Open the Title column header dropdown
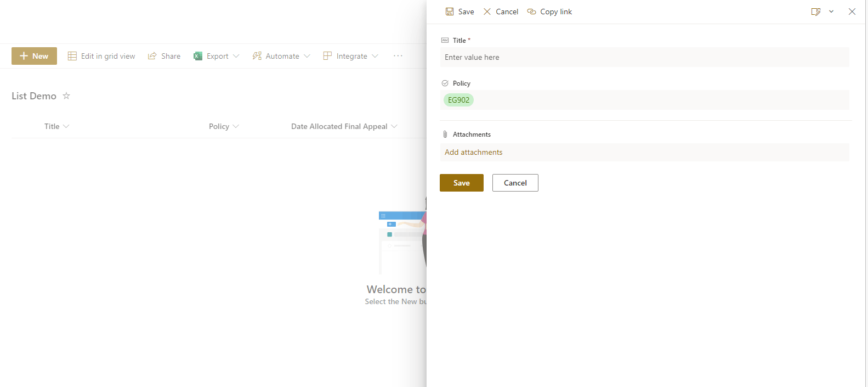 (56, 126)
